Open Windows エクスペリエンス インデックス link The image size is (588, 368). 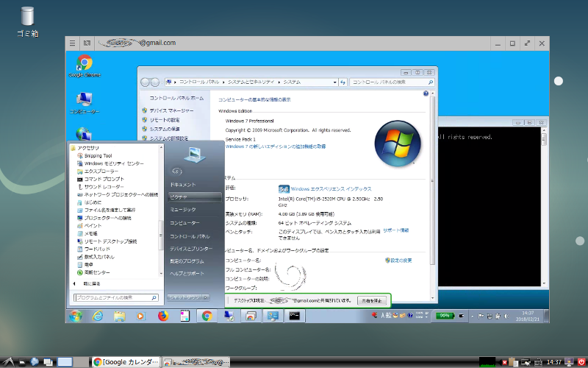click(331, 189)
